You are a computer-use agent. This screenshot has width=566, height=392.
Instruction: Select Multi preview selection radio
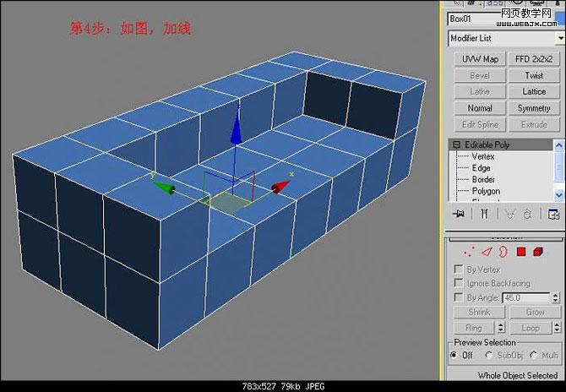click(534, 355)
